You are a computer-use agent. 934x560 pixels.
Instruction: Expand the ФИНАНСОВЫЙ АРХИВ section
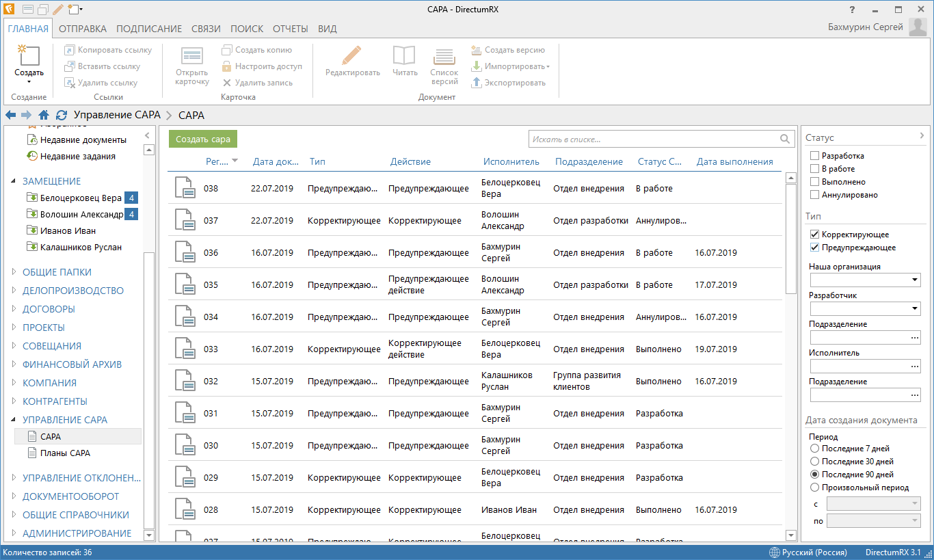(13, 364)
